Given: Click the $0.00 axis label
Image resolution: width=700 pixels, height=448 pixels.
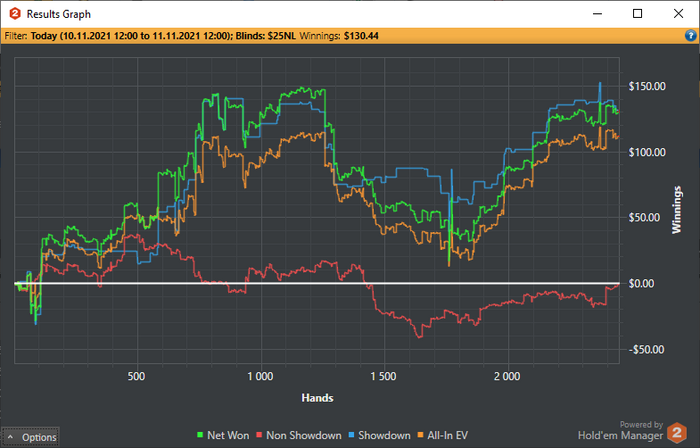Looking at the screenshot, I should (642, 283).
